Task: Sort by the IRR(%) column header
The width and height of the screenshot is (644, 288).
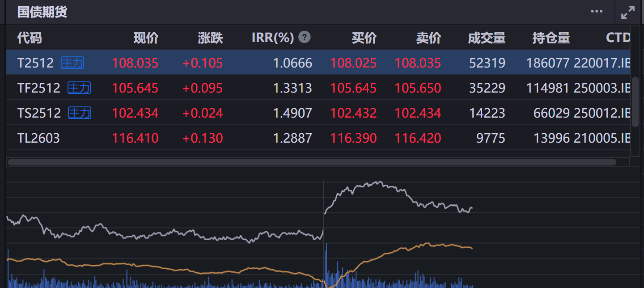Action: [x=273, y=38]
